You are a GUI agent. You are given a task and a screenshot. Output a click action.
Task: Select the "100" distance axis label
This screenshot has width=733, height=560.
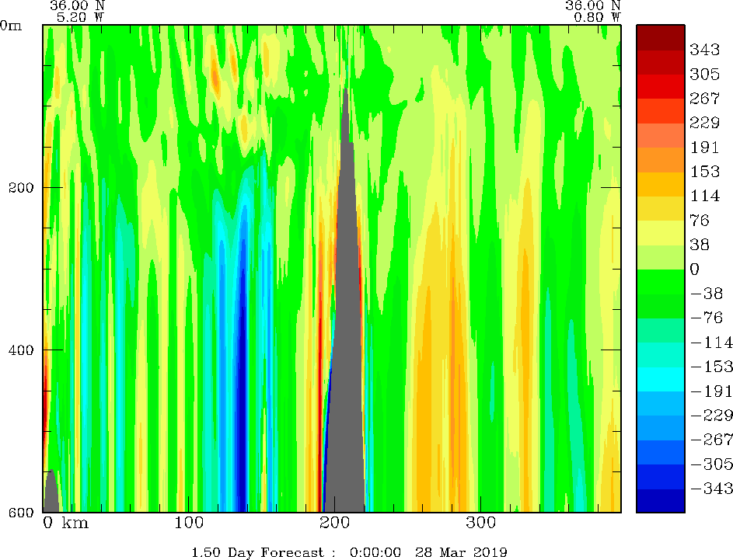(x=189, y=523)
